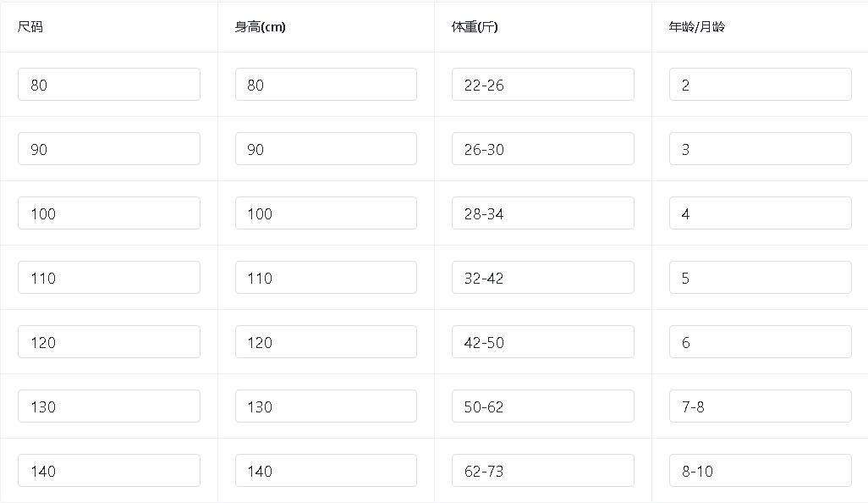This screenshot has width=868, height=503.
Task: Select the 体重 field showing 22-26
Action: 542,85
